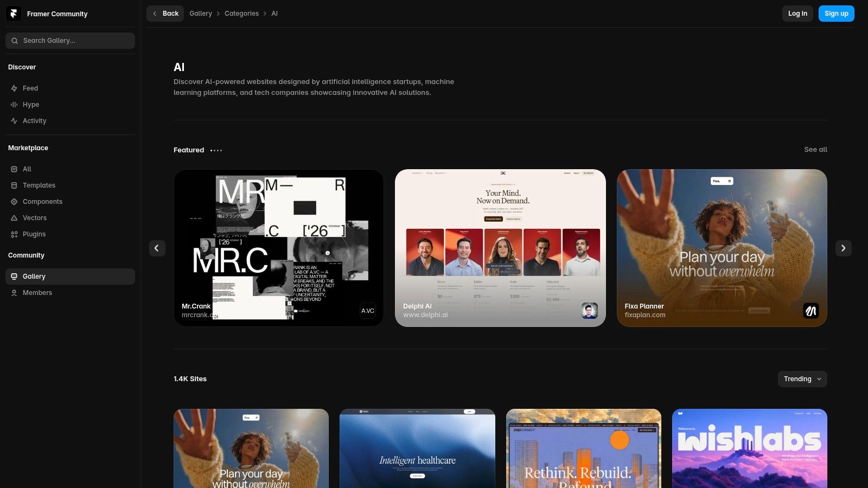Click the Featured section heading
Screen dimensions: 868x488
pyautogui.click(x=189, y=150)
